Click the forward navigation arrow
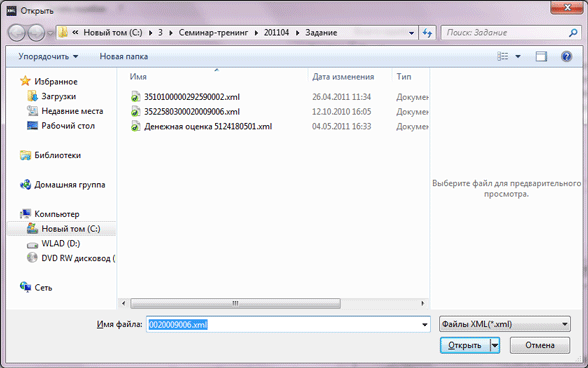The height and width of the screenshot is (368, 588). pos(37,33)
